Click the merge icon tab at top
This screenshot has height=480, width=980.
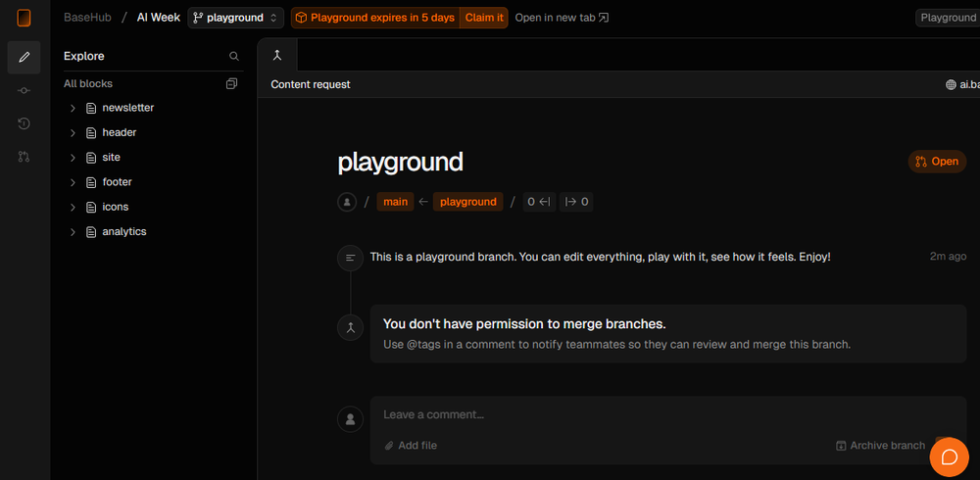(277, 55)
